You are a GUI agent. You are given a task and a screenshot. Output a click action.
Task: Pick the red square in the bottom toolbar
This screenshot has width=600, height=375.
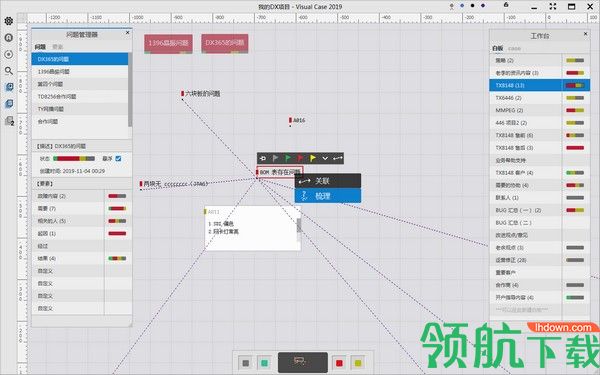click(x=339, y=363)
